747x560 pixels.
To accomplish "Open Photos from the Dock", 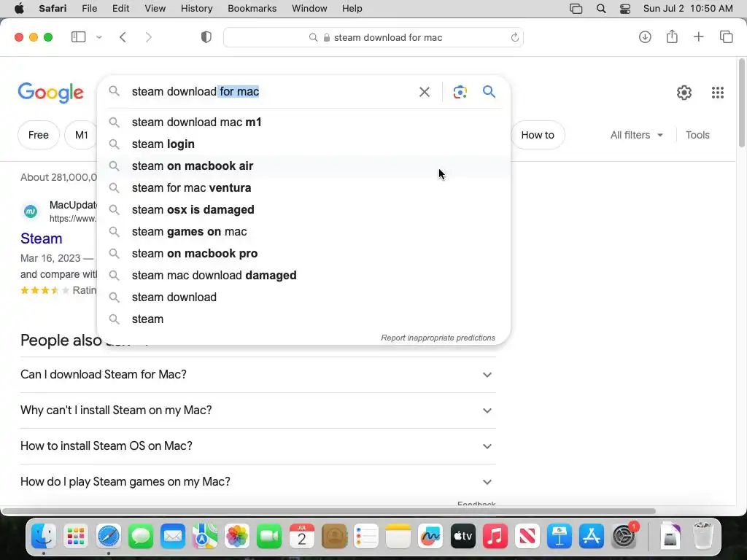I will pos(237,536).
